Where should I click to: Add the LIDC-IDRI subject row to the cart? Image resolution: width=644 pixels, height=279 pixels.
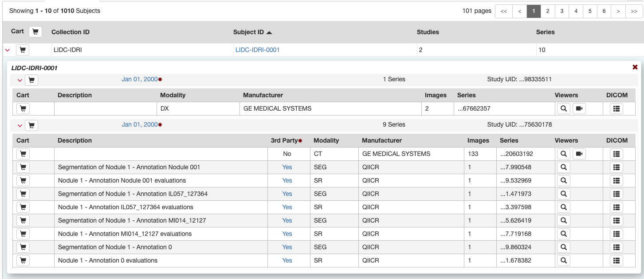(23, 50)
